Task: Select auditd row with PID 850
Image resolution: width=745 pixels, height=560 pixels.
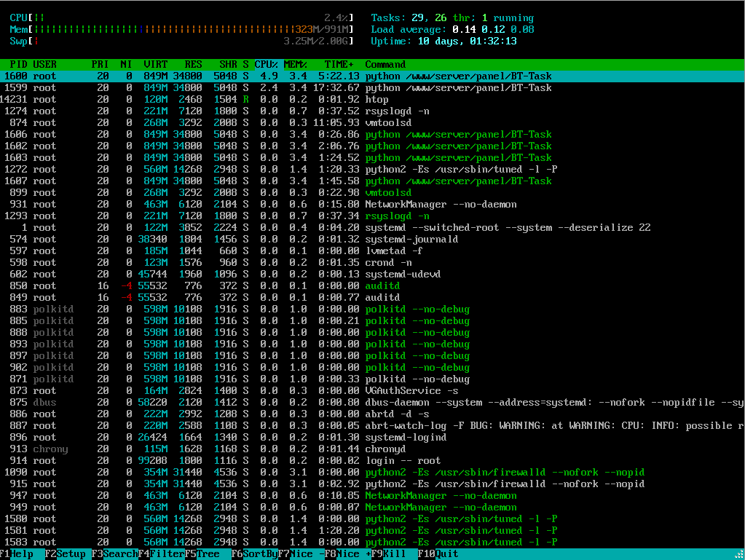Action: click(372, 285)
